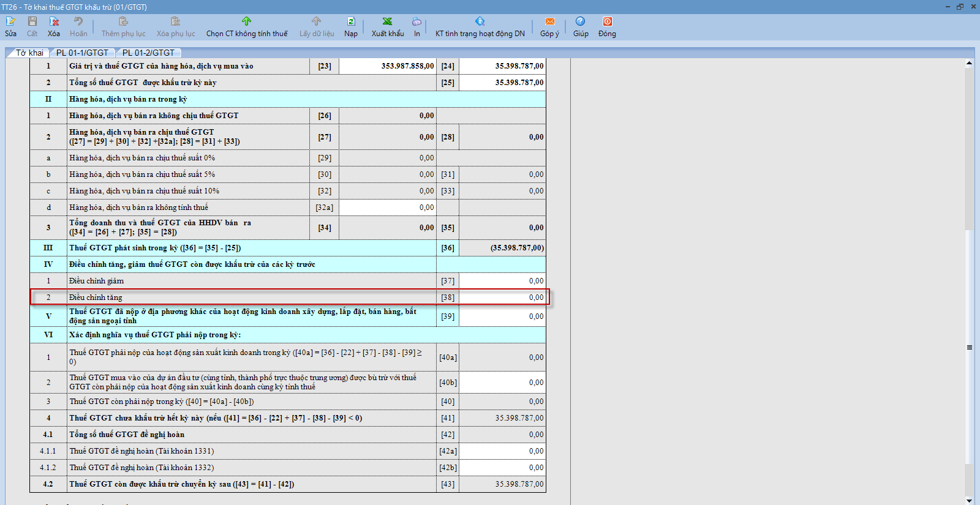Send feedback via Góp ý icon
980x505 pixels.
(x=549, y=22)
